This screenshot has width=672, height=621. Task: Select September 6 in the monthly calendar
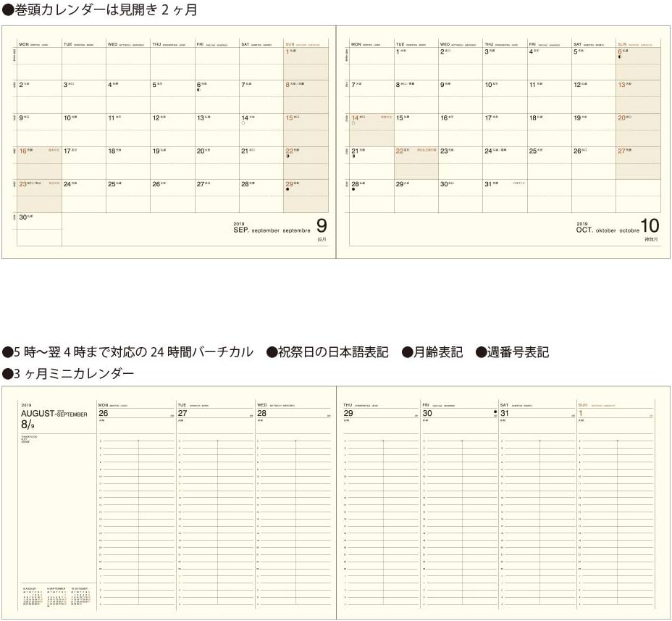tap(217, 96)
